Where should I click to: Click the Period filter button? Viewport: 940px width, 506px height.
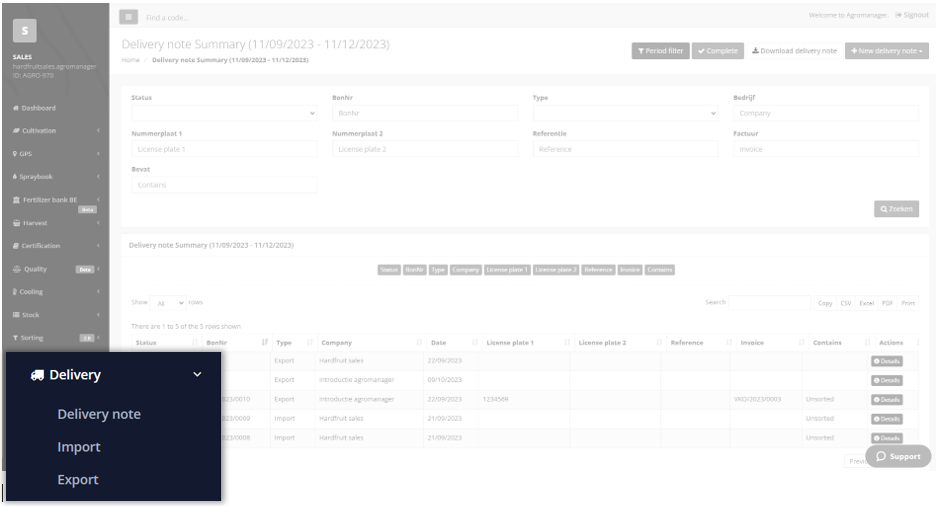pyautogui.click(x=661, y=51)
